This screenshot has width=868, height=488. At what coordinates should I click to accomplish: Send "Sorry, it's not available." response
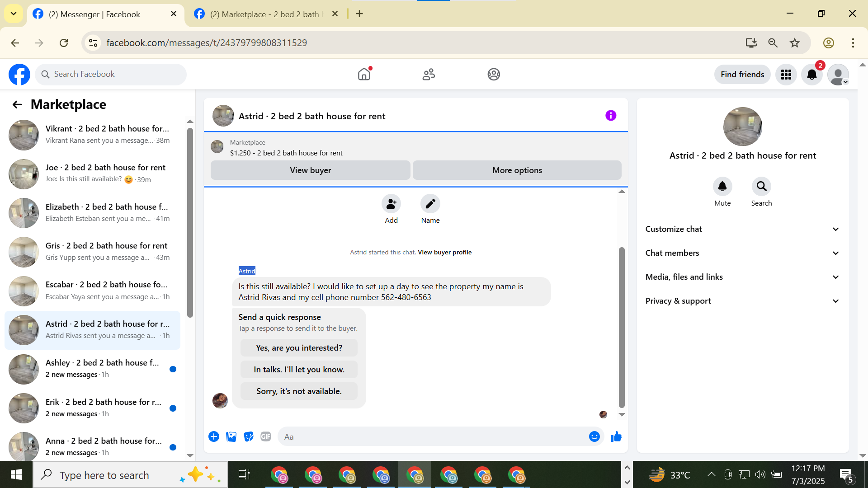tap(299, 391)
